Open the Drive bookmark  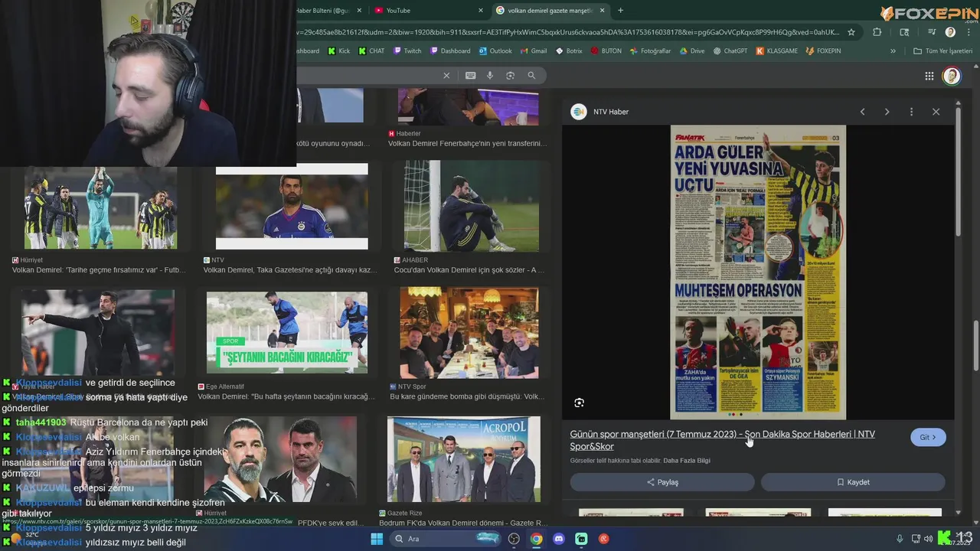[691, 51]
